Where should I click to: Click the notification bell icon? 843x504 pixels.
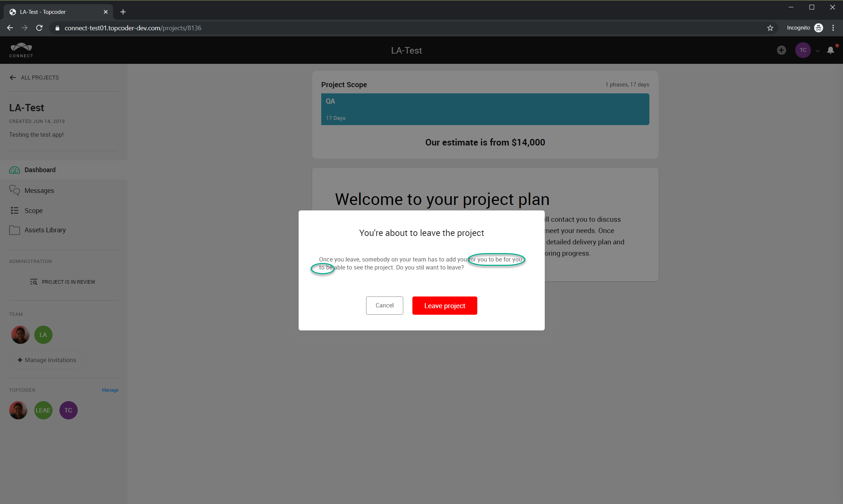tap(830, 50)
